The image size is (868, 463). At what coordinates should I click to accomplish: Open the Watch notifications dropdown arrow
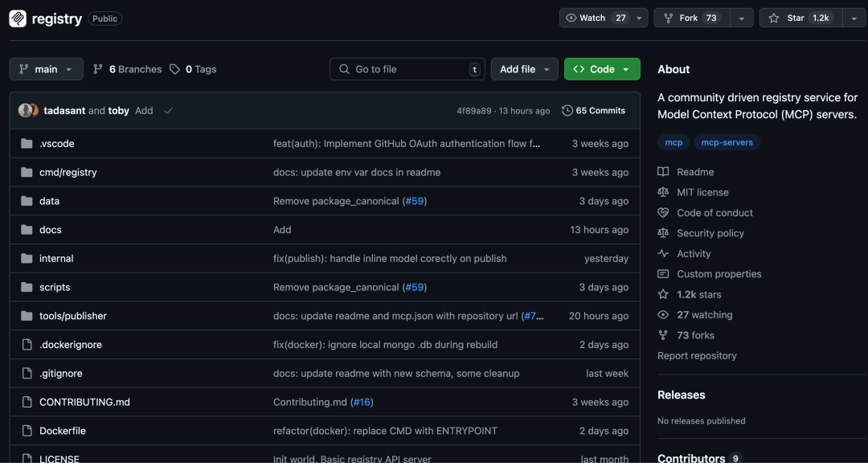pyautogui.click(x=639, y=18)
